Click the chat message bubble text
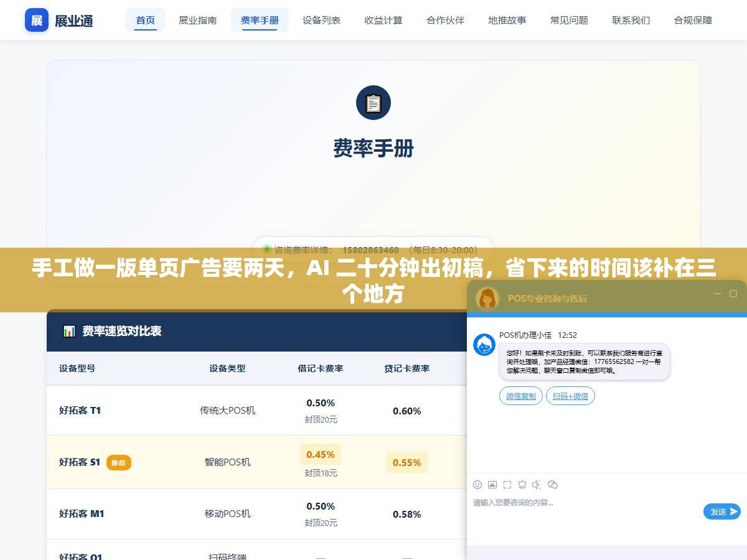This screenshot has height=560, width=747. (584, 362)
